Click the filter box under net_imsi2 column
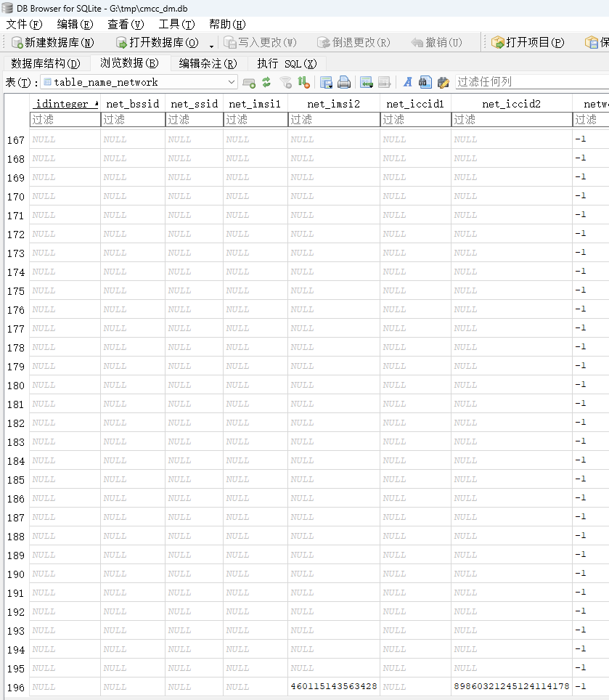Viewport: 609px width, 700px height. point(334,119)
